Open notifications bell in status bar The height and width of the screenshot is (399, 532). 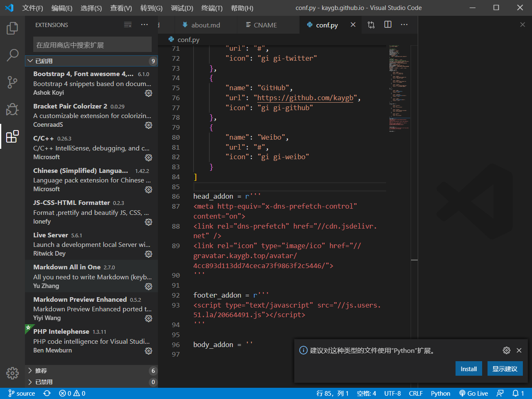pos(518,393)
